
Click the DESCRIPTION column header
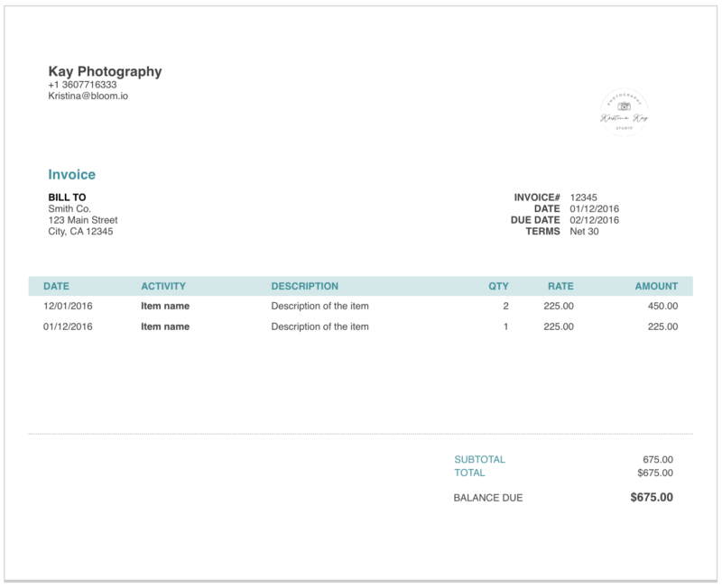[304, 286]
